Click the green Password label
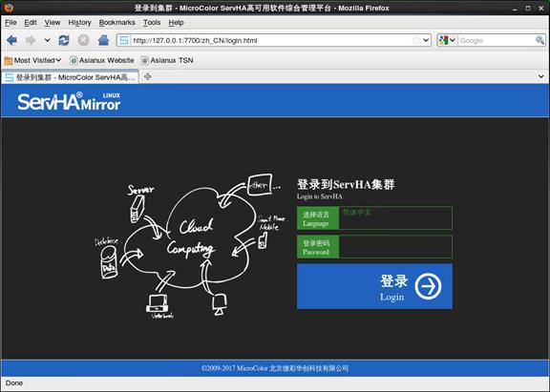 coord(318,247)
